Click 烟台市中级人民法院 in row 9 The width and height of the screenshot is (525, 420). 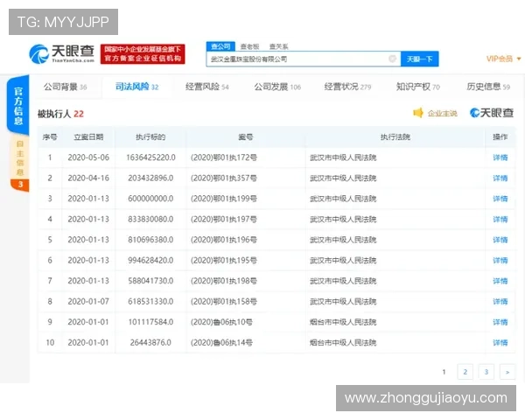[343, 322]
